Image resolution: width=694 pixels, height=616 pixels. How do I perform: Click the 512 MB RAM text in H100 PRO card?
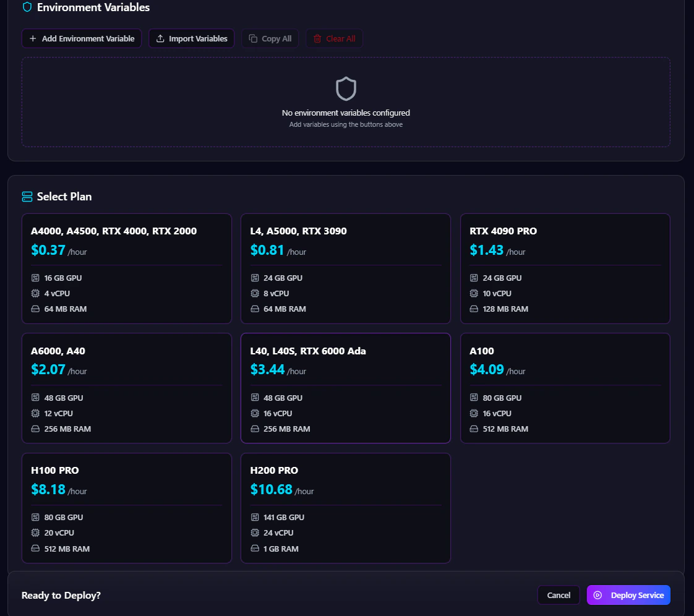pos(67,549)
